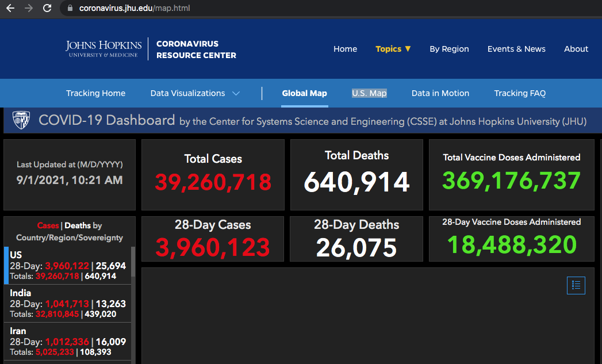Select the Global Map tab
The height and width of the screenshot is (364, 602).
[x=305, y=93]
